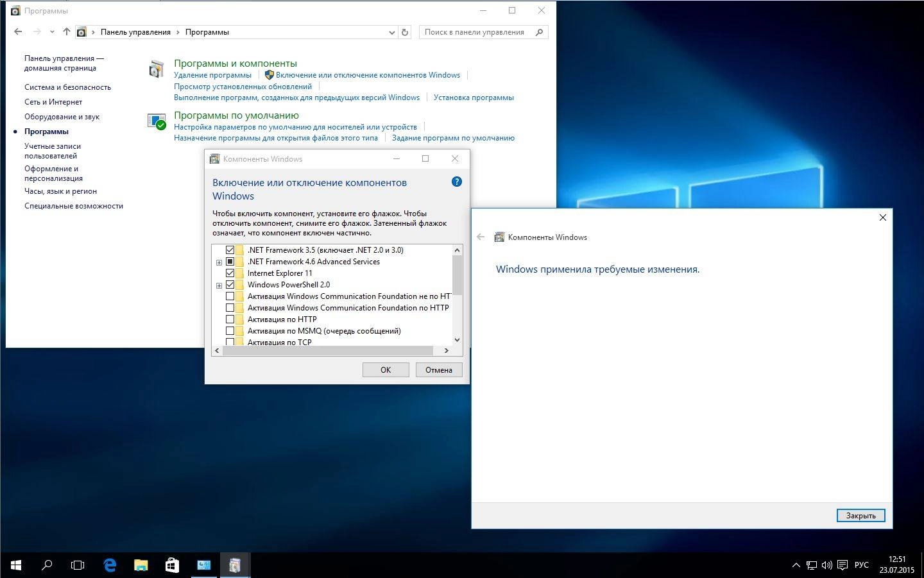
Task: Open Оформление и персонализация in sidebar
Action: pos(53,173)
